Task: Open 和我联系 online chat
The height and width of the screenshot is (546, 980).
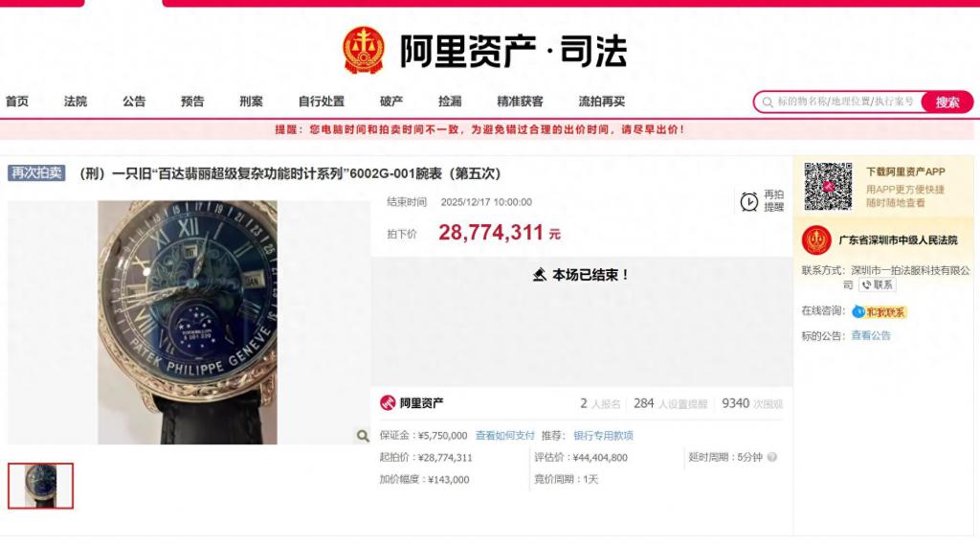Action: [x=879, y=311]
